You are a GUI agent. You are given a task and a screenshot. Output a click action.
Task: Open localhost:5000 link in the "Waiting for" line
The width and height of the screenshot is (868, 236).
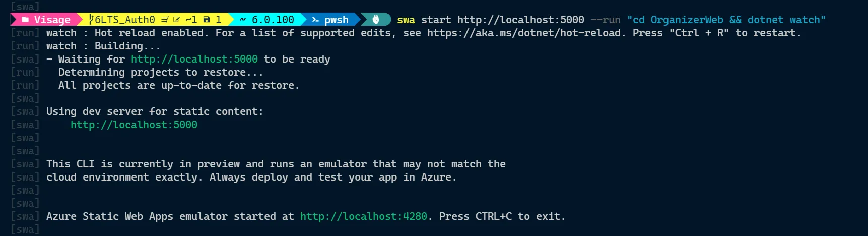click(x=194, y=59)
